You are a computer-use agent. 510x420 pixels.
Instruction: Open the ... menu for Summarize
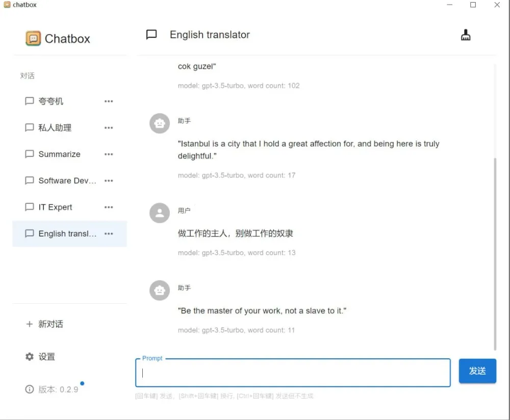pos(109,154)
